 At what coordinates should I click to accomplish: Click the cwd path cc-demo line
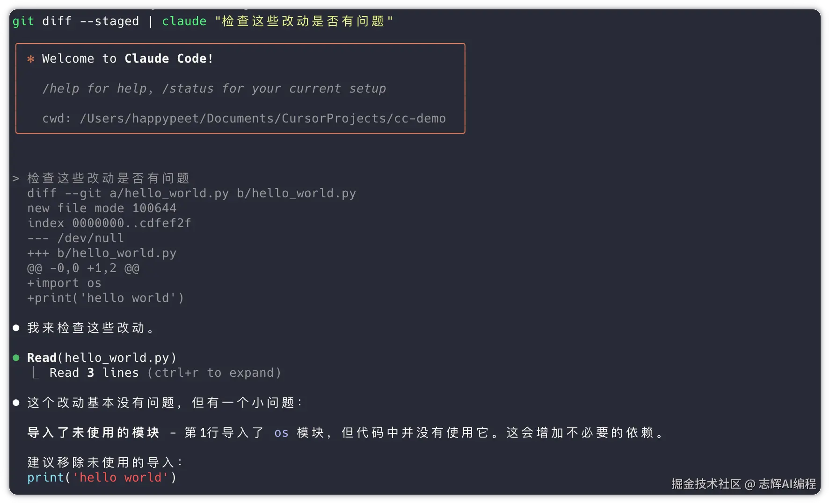[x=244, y=119]
